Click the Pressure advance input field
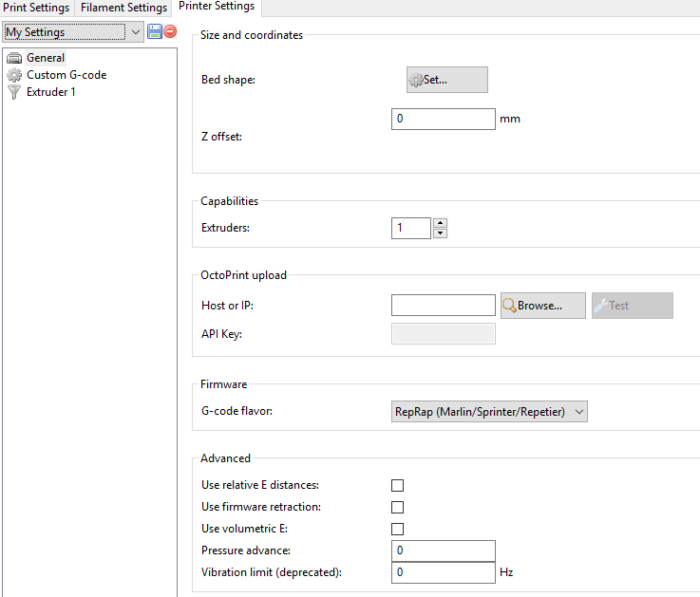Viewport: 700px width, 597px height. 444,550
